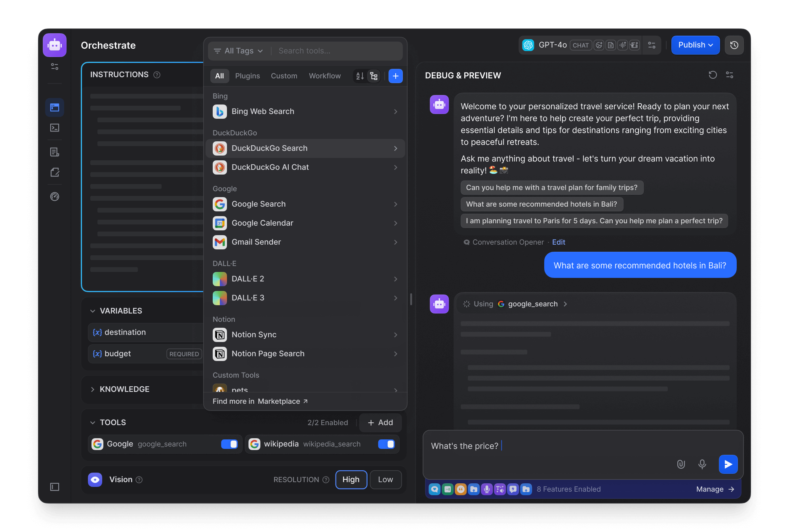
Task: Click the logs terminal icon in sidebar
Action: 55,127
